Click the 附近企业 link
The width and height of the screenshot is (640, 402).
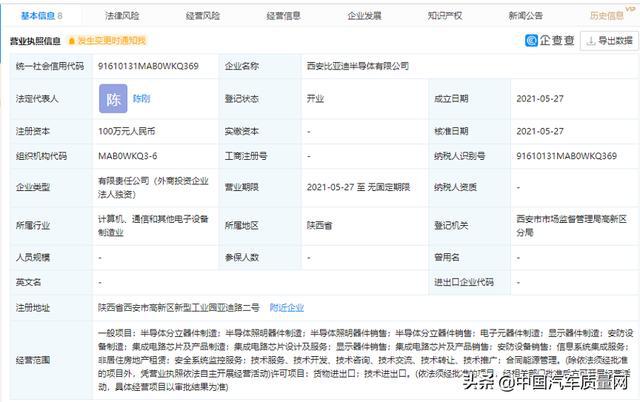(287, 307)
